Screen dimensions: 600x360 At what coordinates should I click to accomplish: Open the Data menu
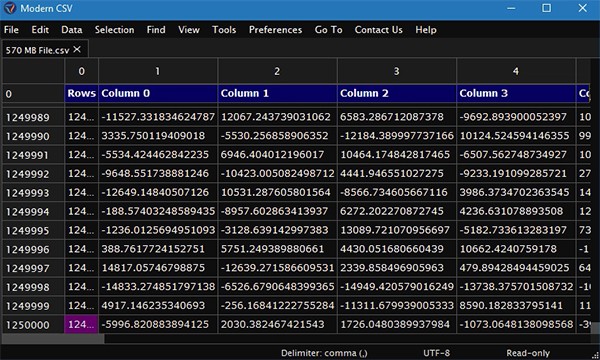(x=72, y=30)
